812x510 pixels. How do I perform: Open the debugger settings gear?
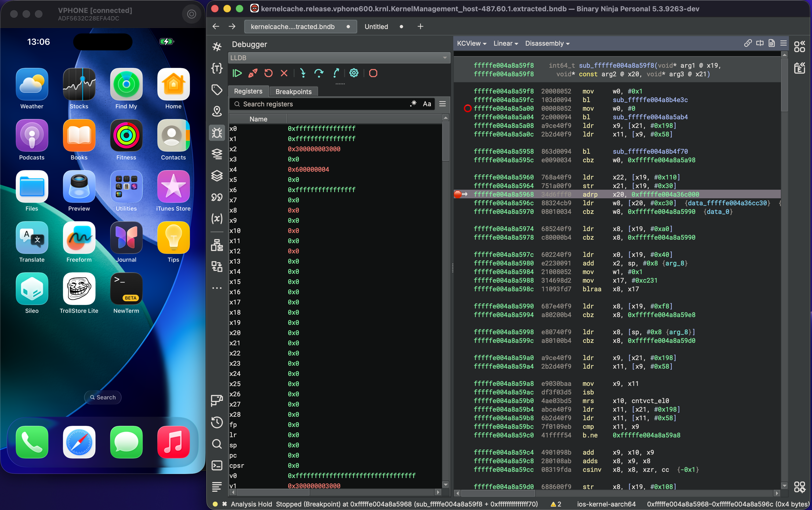point(353,73)
